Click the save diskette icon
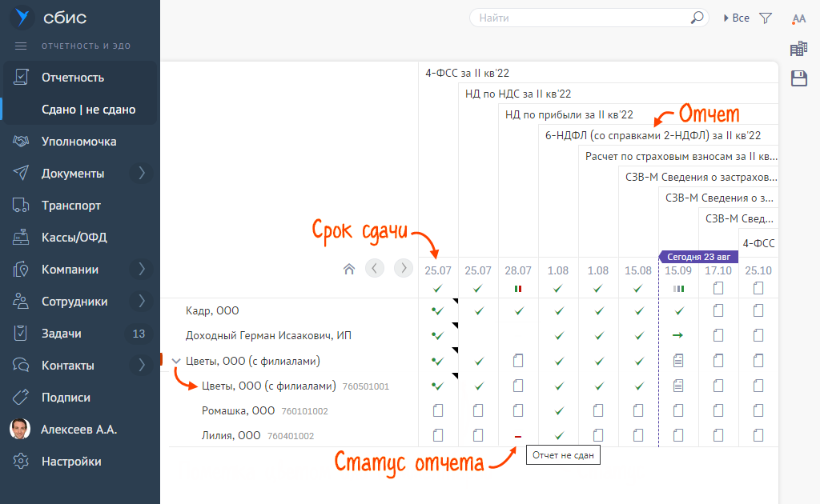The image size is (820, 504). (x=798, y=78)
